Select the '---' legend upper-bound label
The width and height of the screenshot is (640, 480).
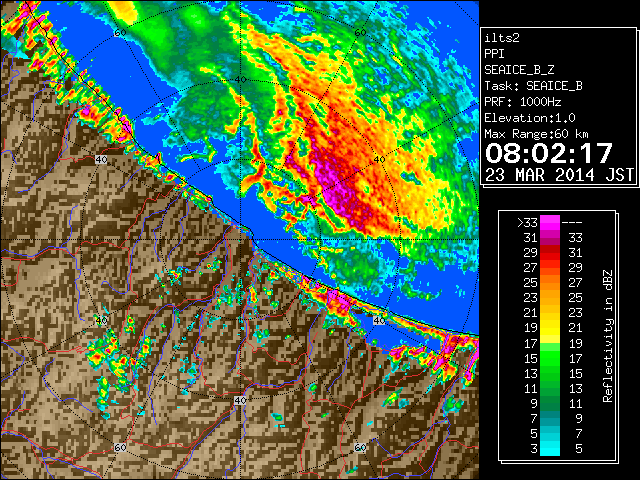572,223
